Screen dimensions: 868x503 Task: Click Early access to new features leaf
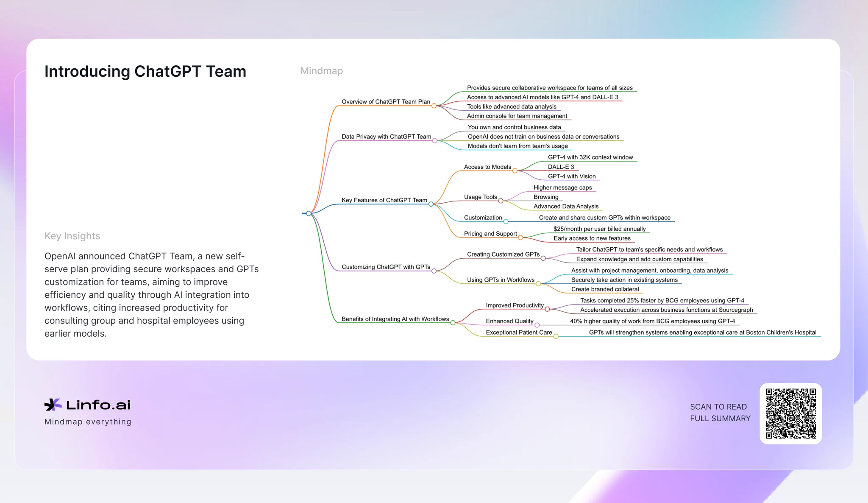(x=592, y=238)
